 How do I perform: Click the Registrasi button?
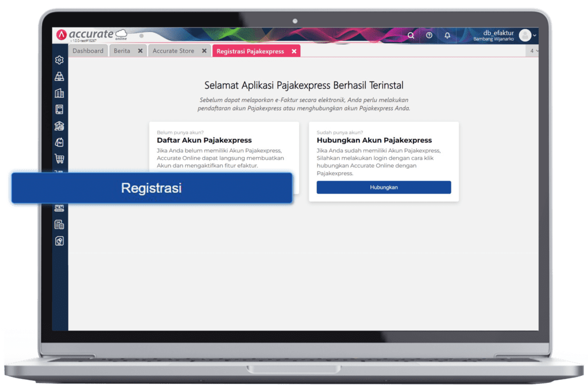(152, 188)
